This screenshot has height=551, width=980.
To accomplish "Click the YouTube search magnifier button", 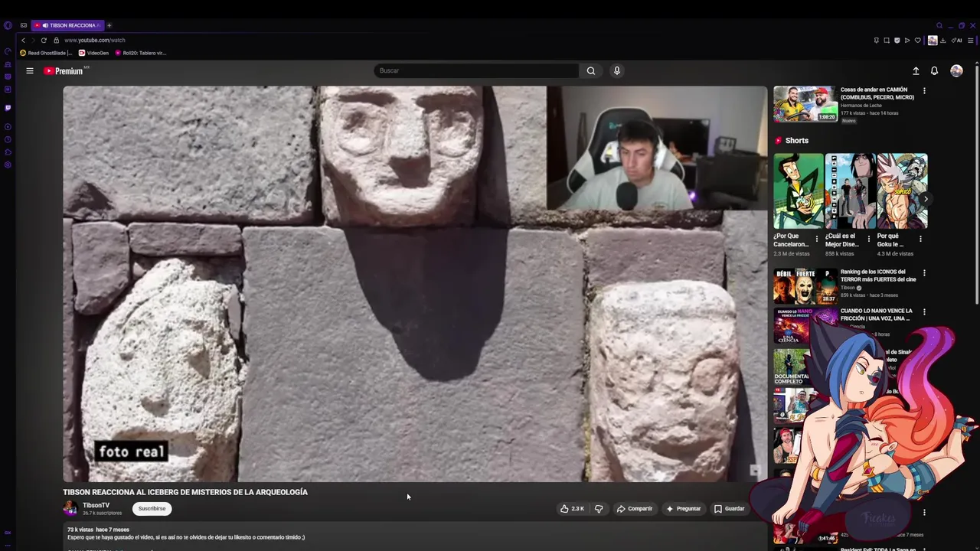I will 591,70.
